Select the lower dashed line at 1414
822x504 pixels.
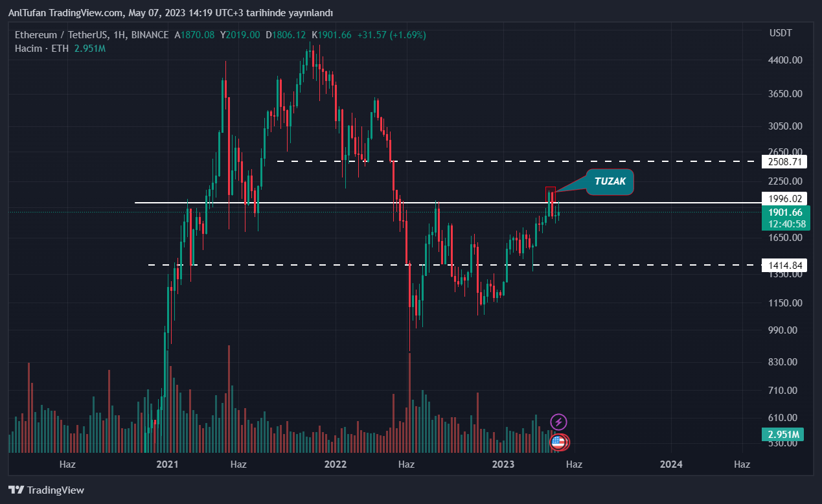pos(324,265)
